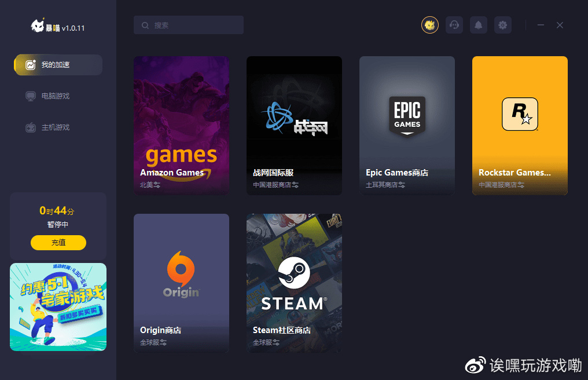Open the Rockstar Games... card title
This screenshot has width=588, height=380.
click(514, 173)
